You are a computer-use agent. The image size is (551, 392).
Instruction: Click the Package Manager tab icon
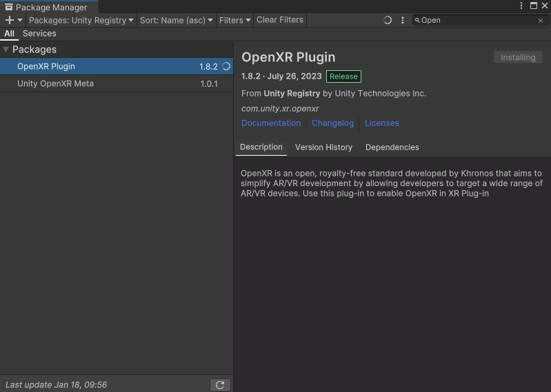pyautogui.click(x=9, y=7)
